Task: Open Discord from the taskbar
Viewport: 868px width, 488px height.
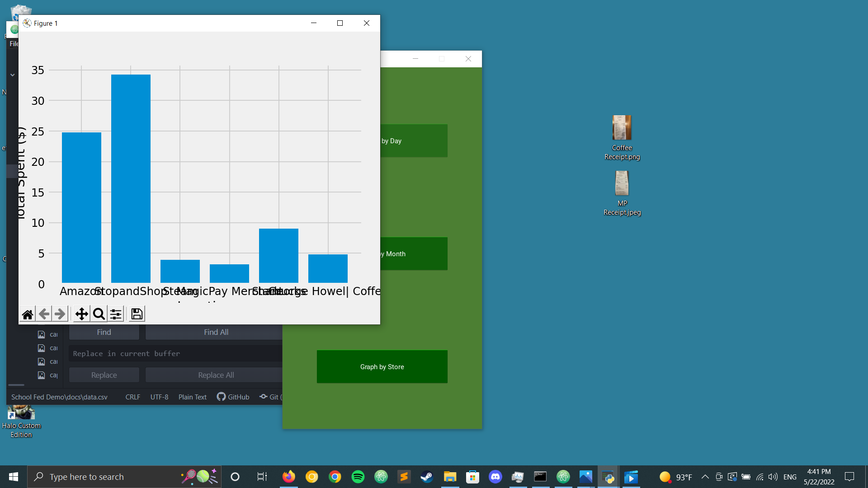Action: pos(495,477)
